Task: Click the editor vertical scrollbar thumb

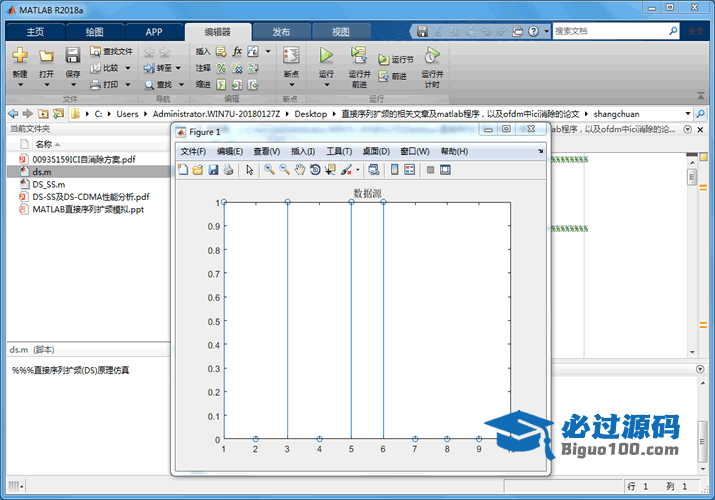Action: tap(692, 177)
